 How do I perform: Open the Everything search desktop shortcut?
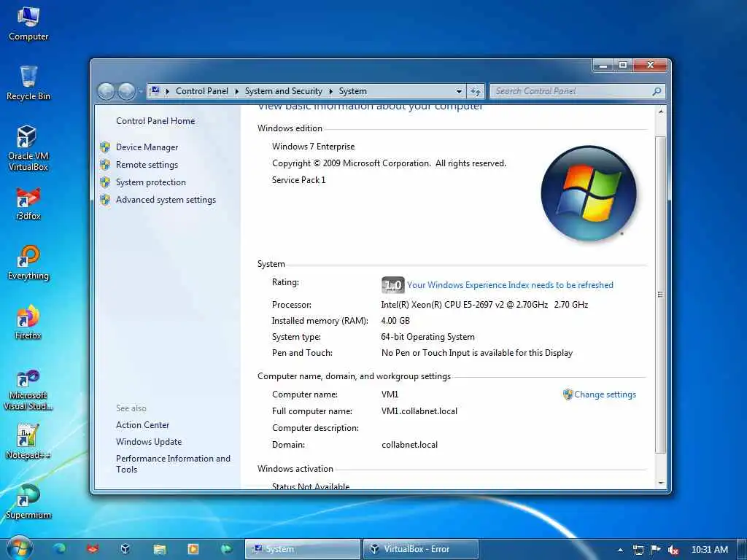(x=28, y=262)
